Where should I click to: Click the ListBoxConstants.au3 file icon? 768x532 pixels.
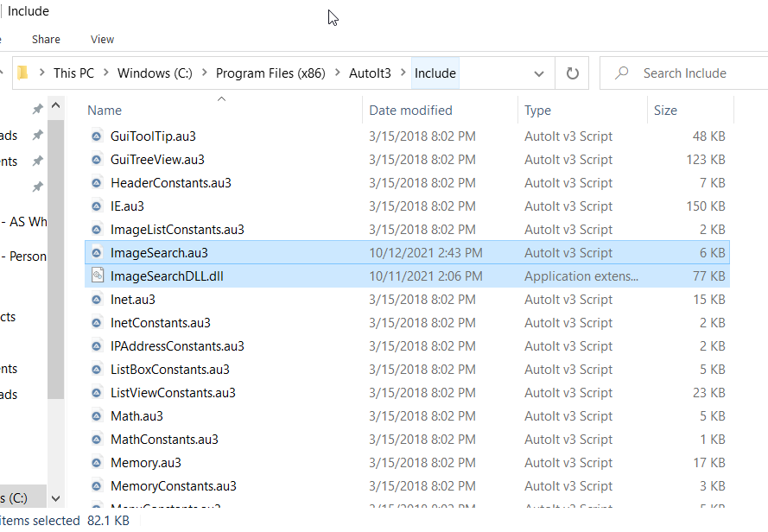coord(97,370)
